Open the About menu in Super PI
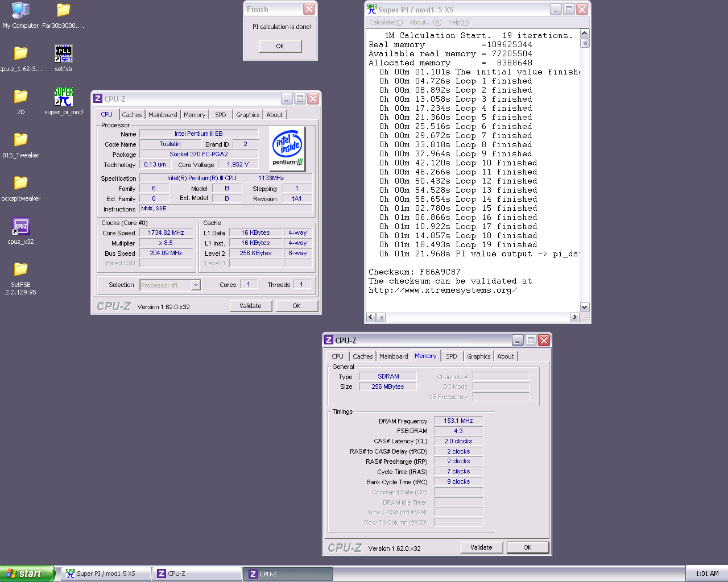The image size is (728, 582). coord(425,22)
